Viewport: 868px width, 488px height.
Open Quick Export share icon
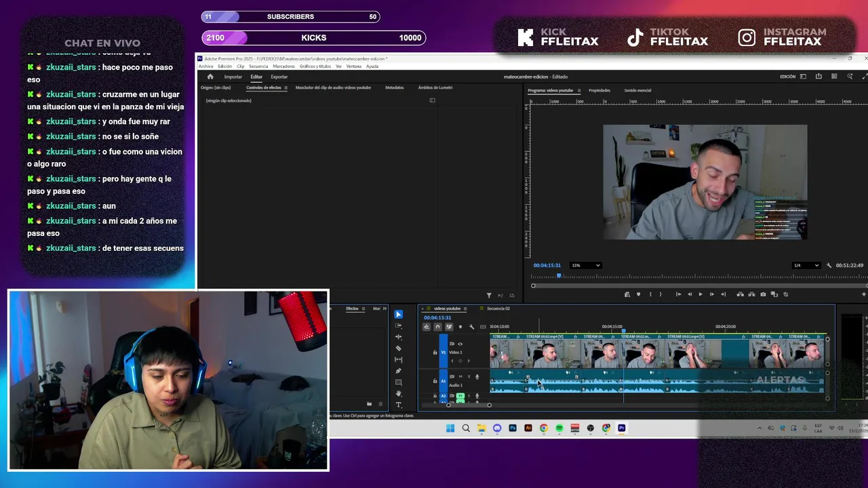tap(818, 77)
